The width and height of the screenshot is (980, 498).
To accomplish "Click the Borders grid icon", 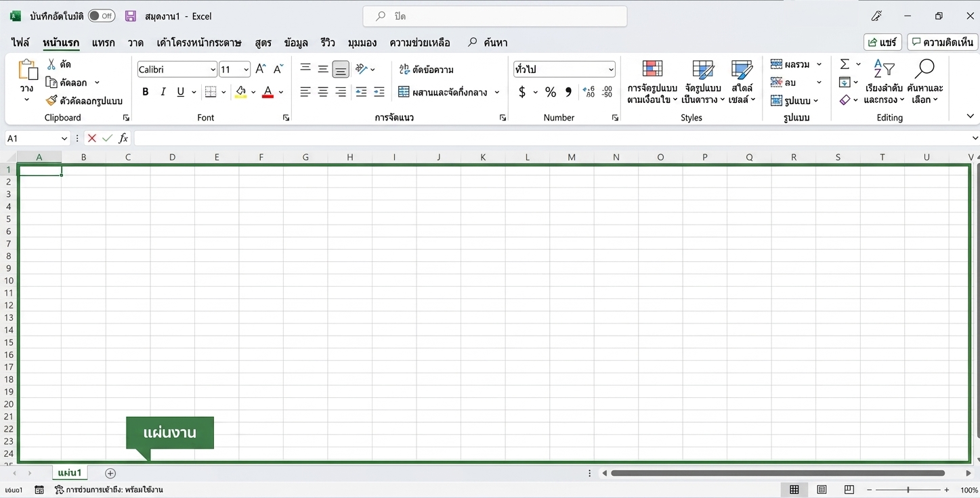I will [211, 92].
